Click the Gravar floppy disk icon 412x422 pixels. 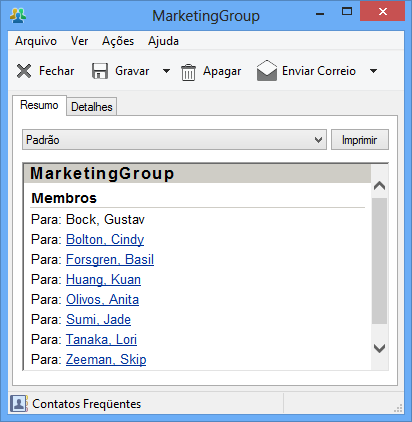[x=100, y=71]
